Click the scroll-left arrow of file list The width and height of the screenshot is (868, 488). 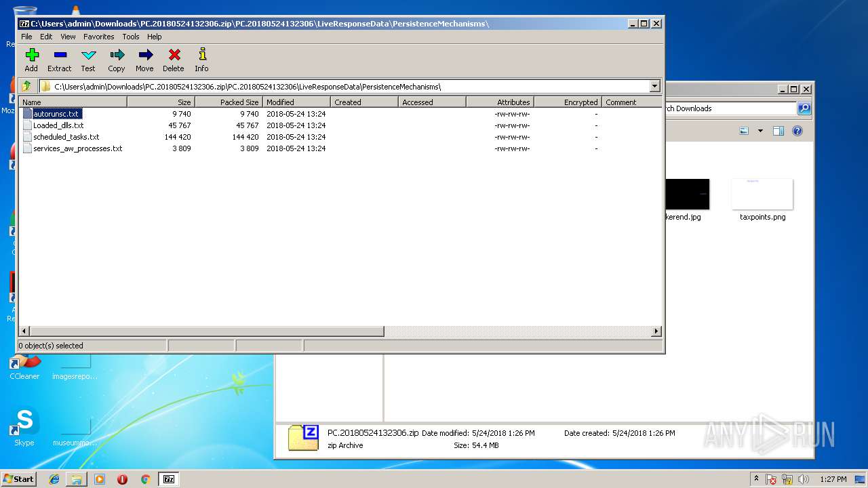click(24, 331)
